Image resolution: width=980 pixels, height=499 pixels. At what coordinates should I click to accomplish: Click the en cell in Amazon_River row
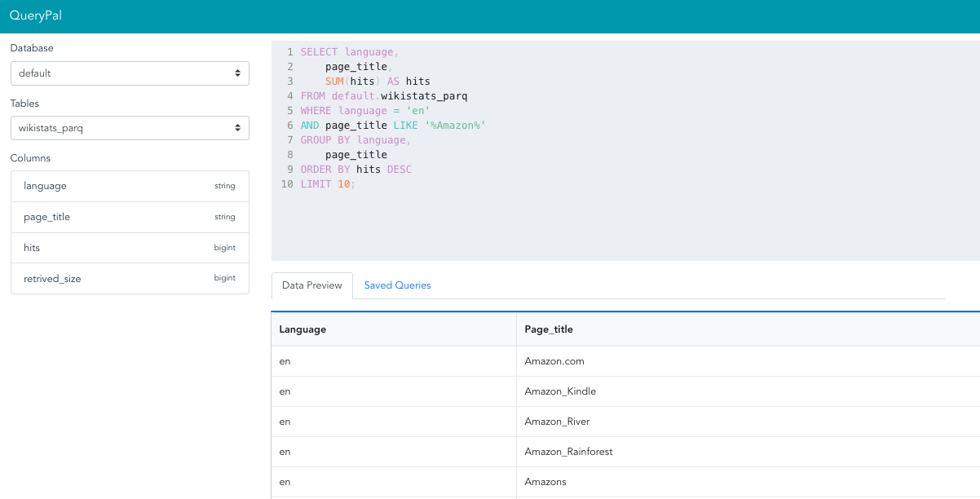pos(394,422)
